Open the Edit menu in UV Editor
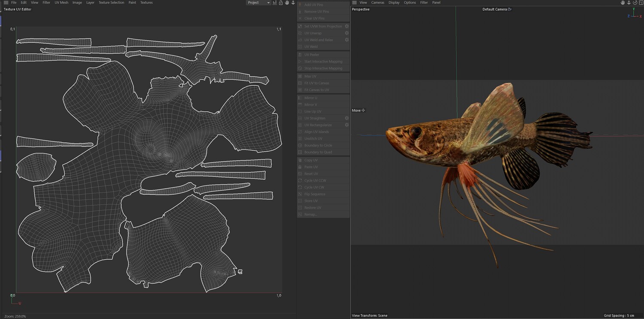Viewport: 644px width, 319px height. point(24,3)
